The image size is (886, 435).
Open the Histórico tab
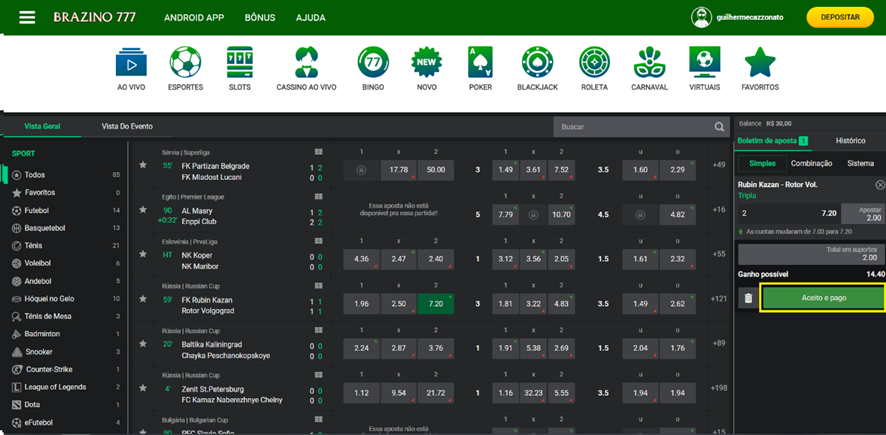(x=850, y=141)
